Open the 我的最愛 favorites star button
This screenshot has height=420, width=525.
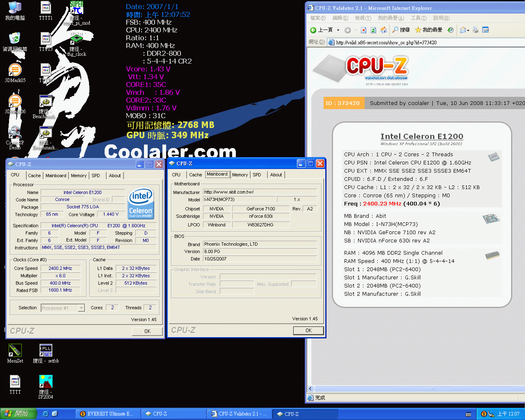point(429,30)
